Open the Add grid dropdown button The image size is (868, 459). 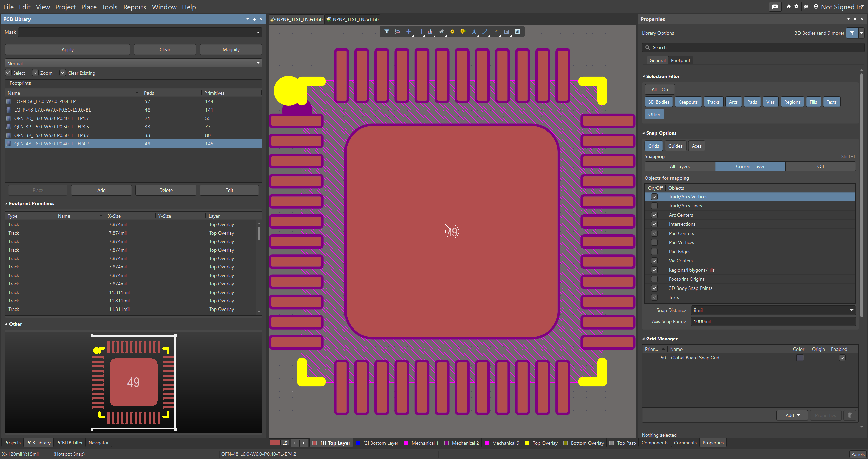pos(793,415)
